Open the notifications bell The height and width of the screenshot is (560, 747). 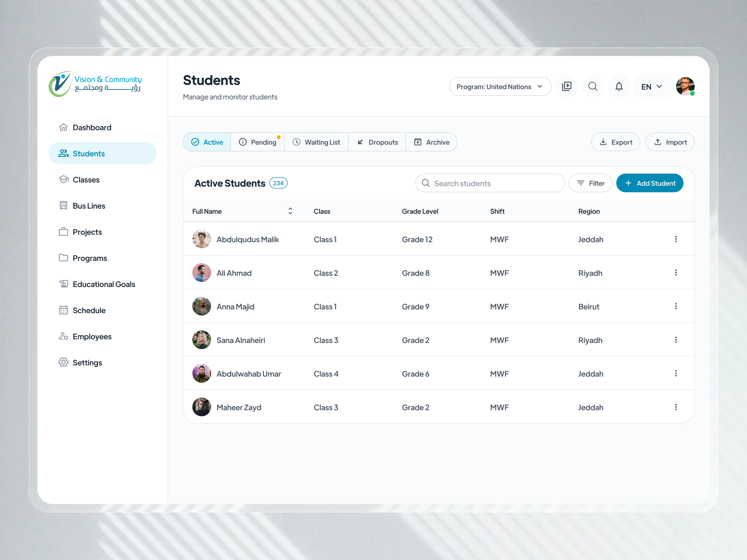tap(619, 86)
